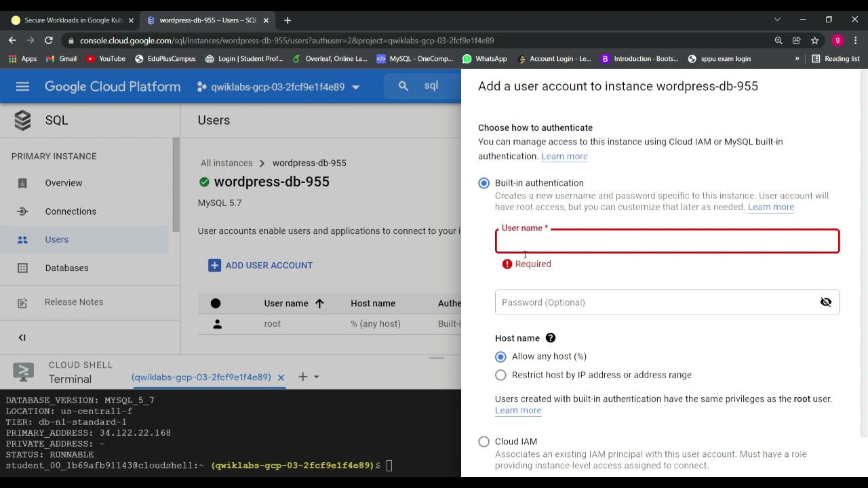
Task: Open a new browser tab
Action: 288,20
